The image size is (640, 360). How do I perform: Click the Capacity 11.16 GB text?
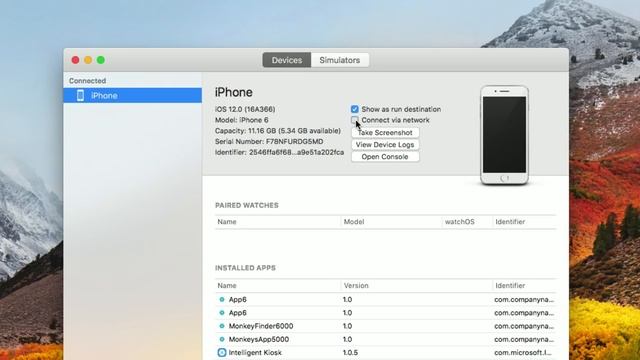pos(278,131)
